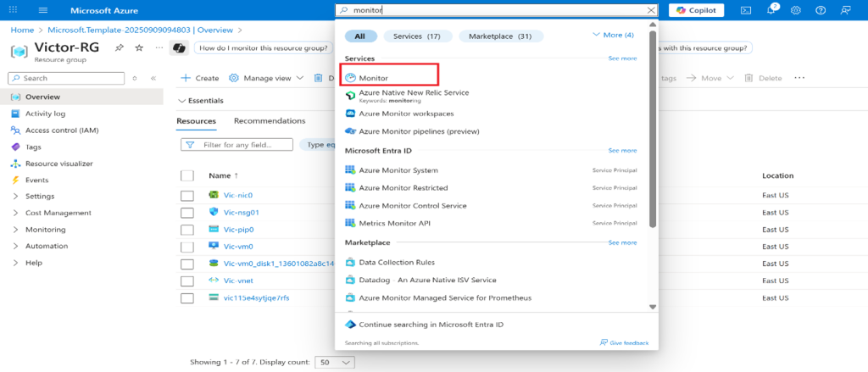Open Cloud Shell from the top bar
Image resolution: width=868 pixels, height=372 pixels.
click(746, 10)
